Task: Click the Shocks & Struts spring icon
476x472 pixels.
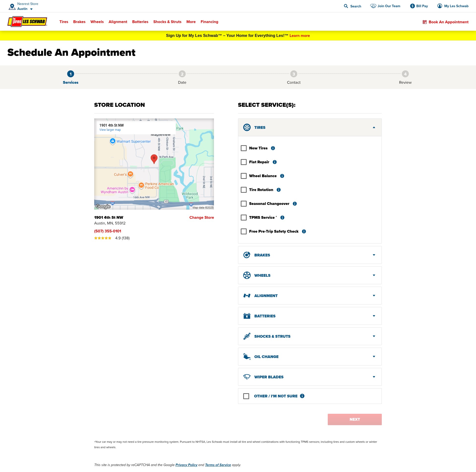Action: click(247, 336)
